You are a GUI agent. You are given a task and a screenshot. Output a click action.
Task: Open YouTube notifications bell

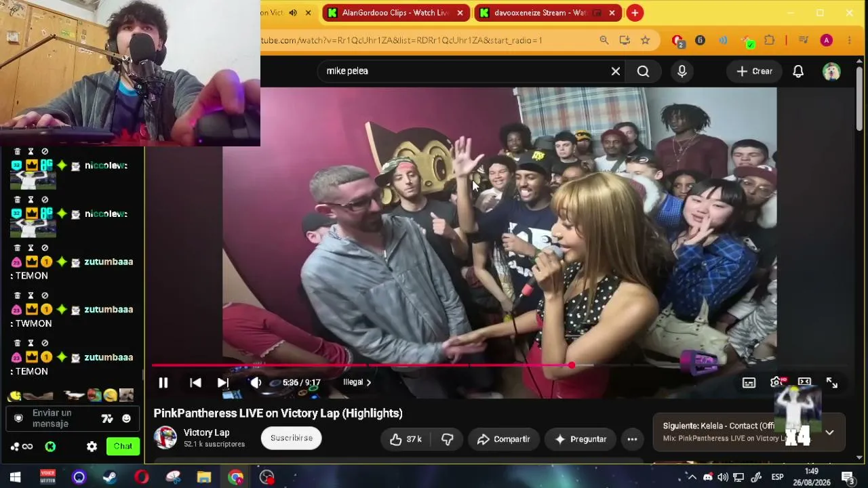pyautogui.click(x=798, y=71)
